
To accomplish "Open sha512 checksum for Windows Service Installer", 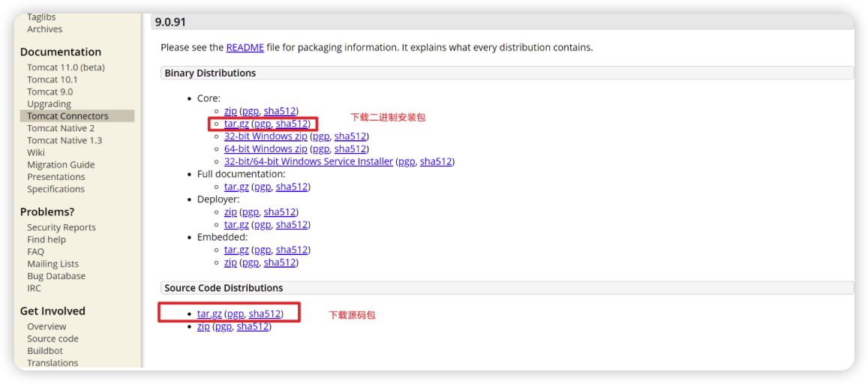I will tap(436, 161).
